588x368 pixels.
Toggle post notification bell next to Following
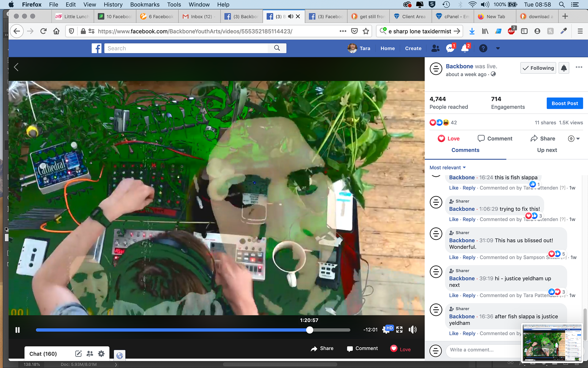tap(564, 68)
